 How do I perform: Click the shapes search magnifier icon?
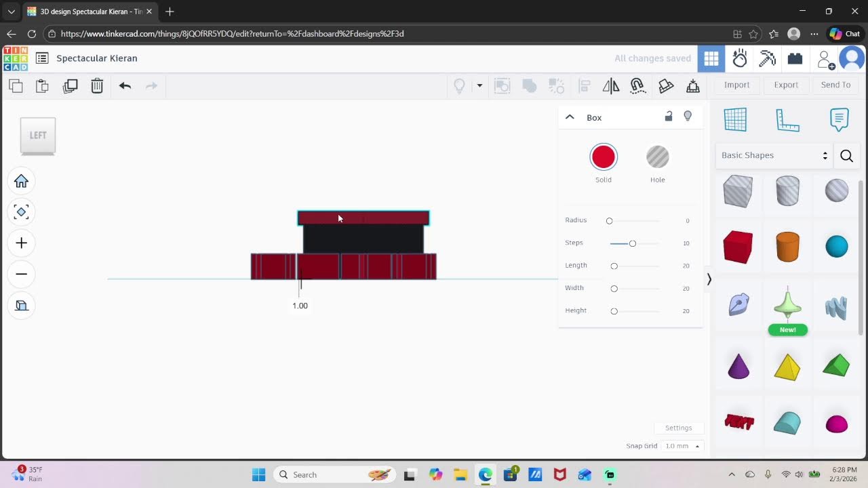(846, 156)
